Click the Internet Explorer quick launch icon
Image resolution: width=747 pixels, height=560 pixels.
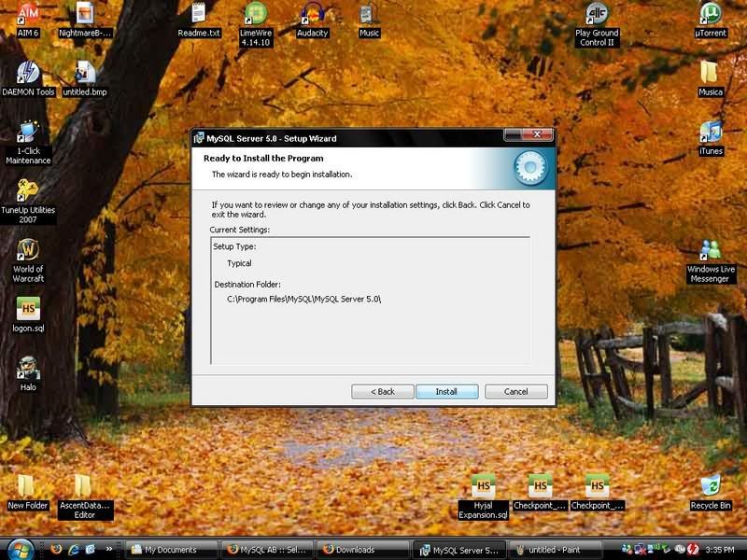[74, 549]
